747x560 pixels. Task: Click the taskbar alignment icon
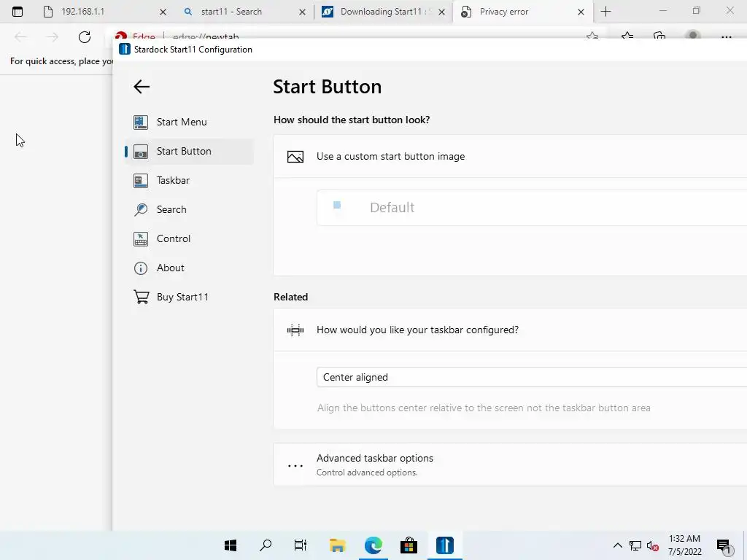(295, 330)
